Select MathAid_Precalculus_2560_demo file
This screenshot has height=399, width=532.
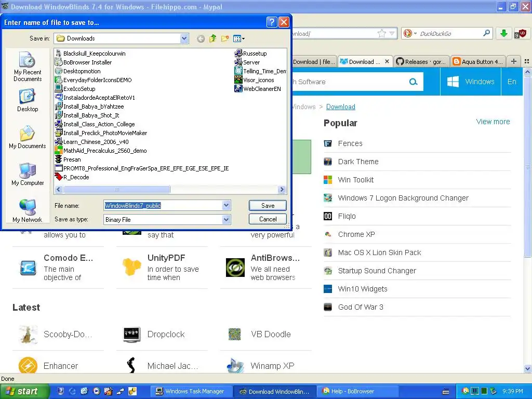[101, 151]
